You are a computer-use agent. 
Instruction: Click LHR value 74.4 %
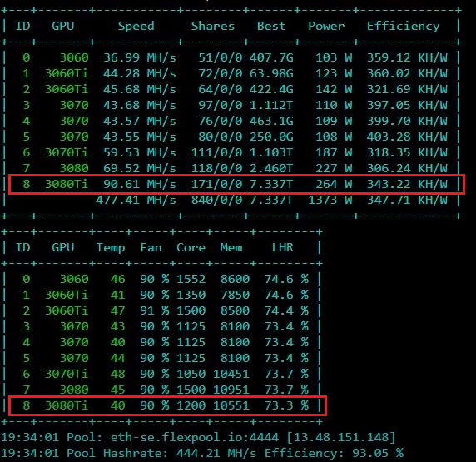click(286, 310)
